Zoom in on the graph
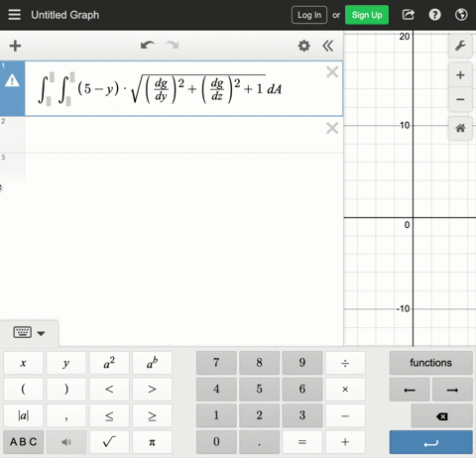476x458 pixels. (460, 75)
